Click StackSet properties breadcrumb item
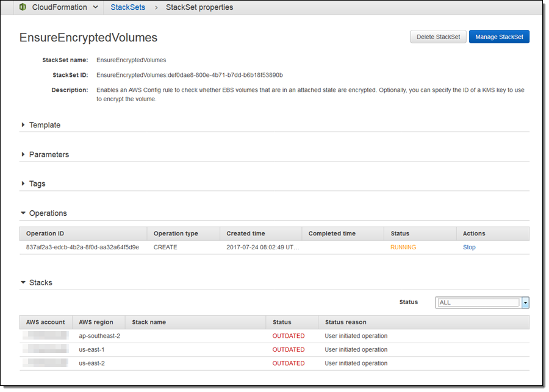 (x=199, y=8)
